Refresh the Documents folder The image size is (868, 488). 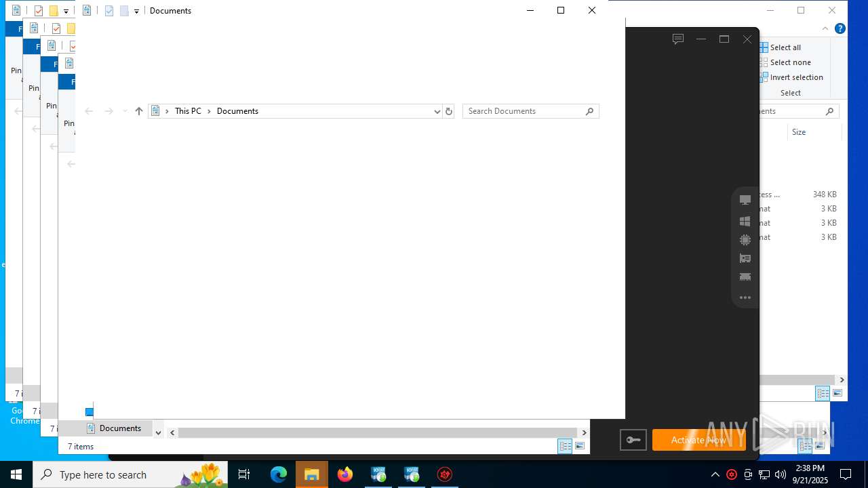tap(448, 111)
